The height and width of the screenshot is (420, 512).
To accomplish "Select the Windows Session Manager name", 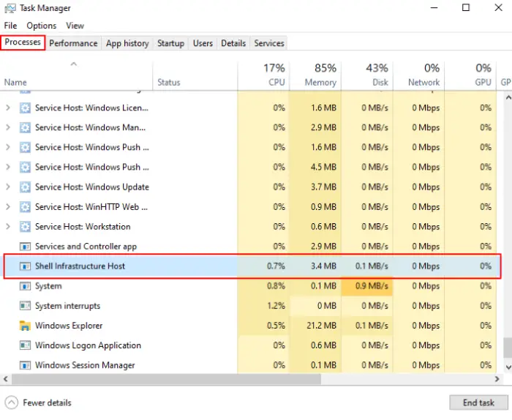I will 85,365.
